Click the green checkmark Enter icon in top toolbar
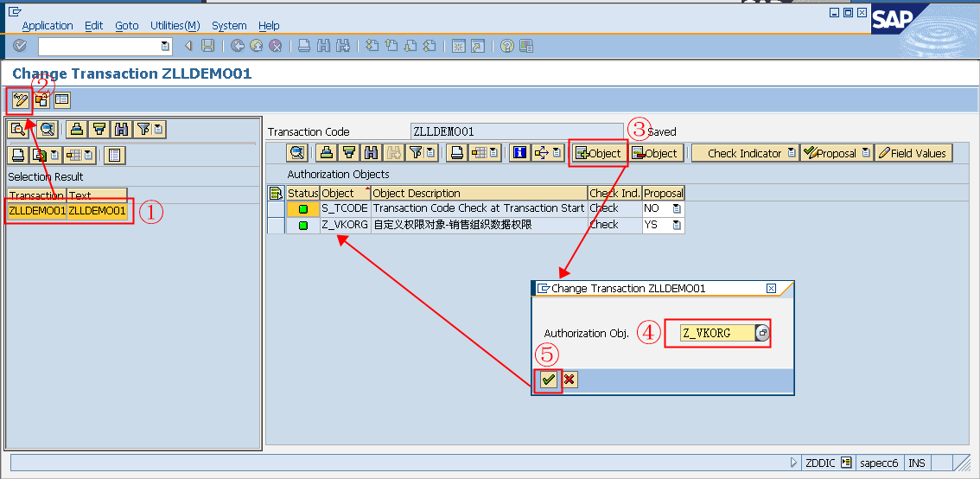980x479 pixels. tap(20, 46)
